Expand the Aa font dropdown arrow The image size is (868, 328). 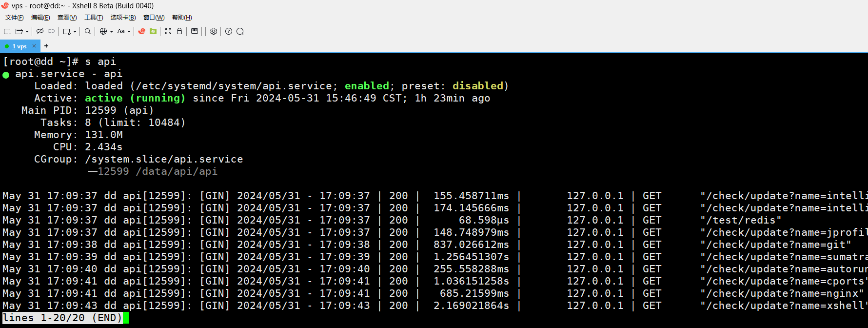pyautogui.click(x=129, y=32)
